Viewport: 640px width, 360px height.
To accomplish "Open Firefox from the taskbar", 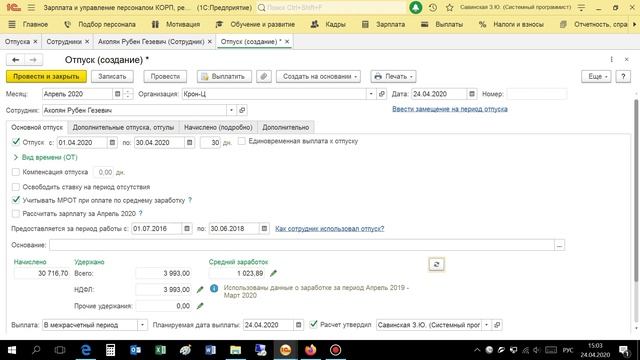I will (x=310, y=350).
